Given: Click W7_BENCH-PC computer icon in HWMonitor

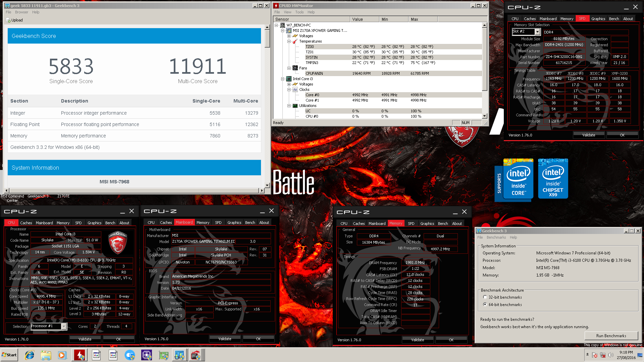Looking at the screenshot, I should click(x=283, y=25).
